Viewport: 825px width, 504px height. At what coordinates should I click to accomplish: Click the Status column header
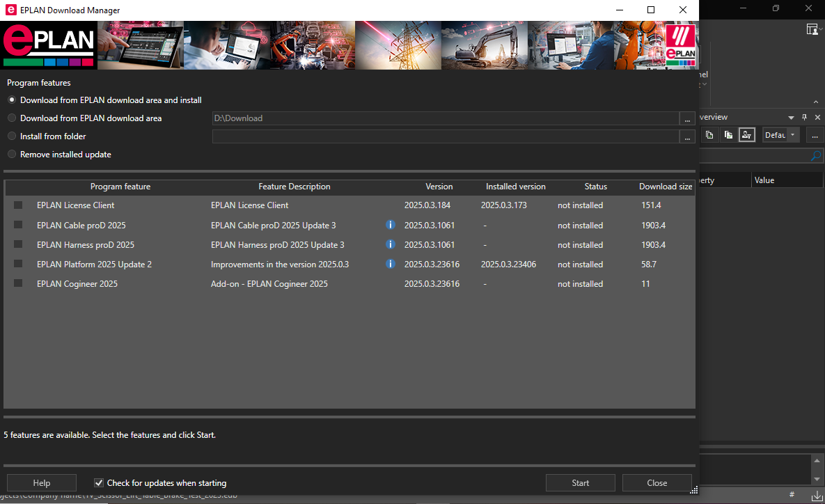click(x=595, y=187)
